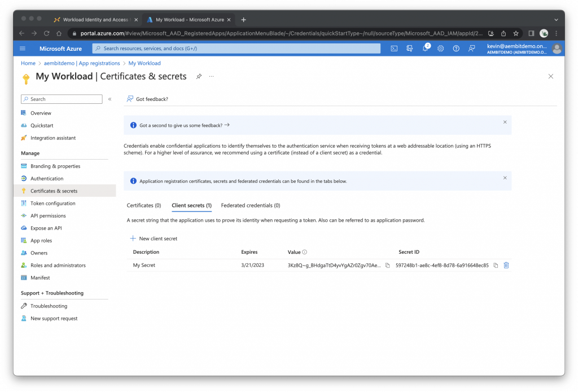Select the Client secrets (1) tab

192,205
